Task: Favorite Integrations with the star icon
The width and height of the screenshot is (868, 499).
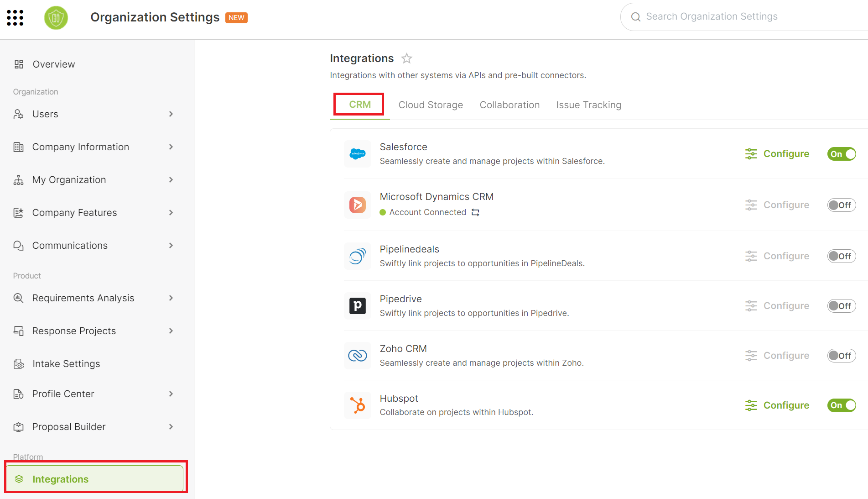Action: coord(406,58)
